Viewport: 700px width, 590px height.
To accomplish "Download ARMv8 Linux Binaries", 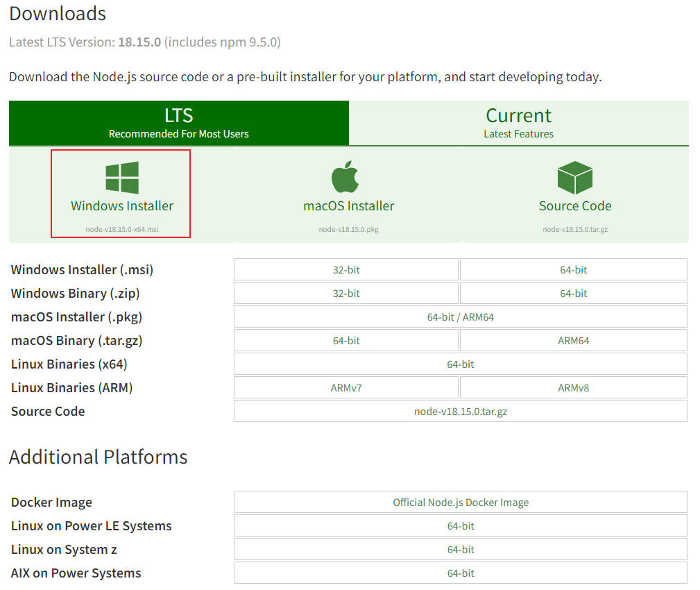I will click(574, 388).
